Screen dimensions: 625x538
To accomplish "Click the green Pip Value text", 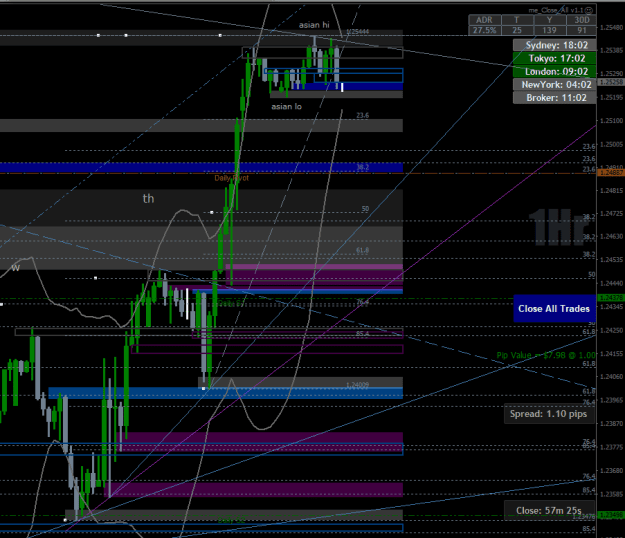I will pyautogui.click(x=546, y=355).
